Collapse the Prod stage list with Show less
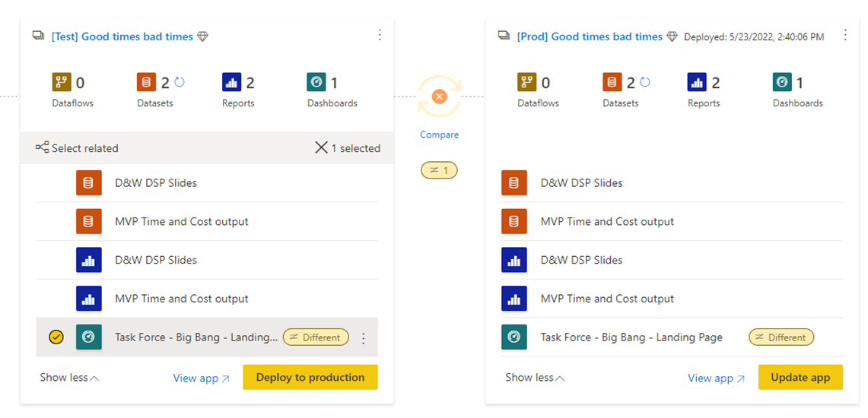Image resolution: width=868 pixels, height=418 pixels. pos(536,378)
